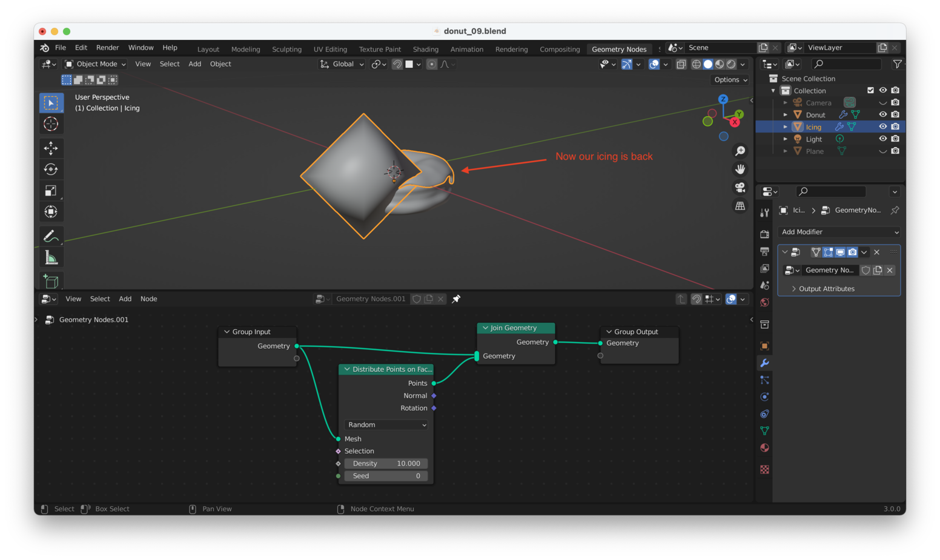Click the viewport Options button

click(x=730, y=80)
